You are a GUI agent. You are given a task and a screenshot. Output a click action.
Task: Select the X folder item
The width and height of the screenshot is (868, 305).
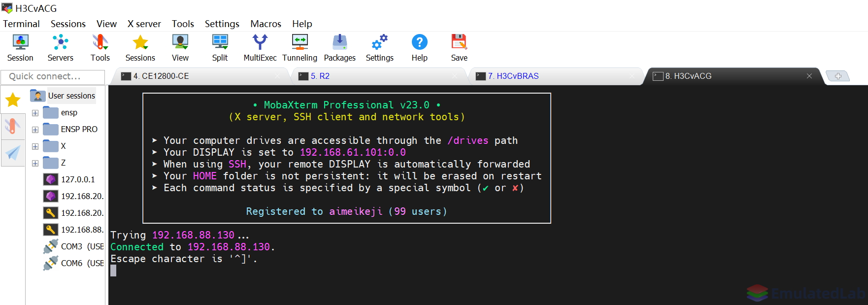(x=55, y=146)
